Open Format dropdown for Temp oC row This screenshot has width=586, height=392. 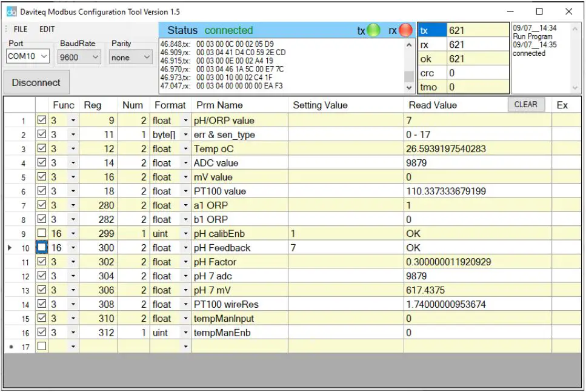coord(185,149)
